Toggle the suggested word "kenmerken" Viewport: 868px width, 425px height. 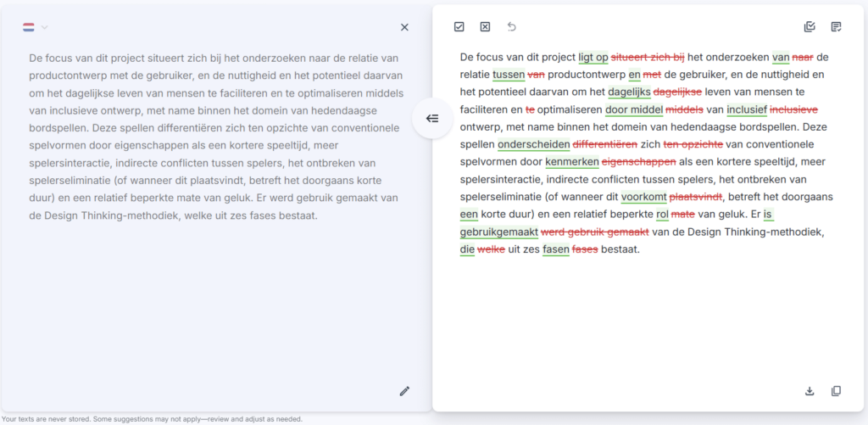572,162
